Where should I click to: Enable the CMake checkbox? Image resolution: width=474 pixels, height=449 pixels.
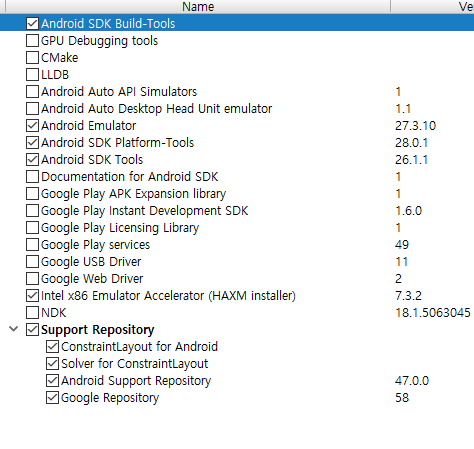pos(32,58)
